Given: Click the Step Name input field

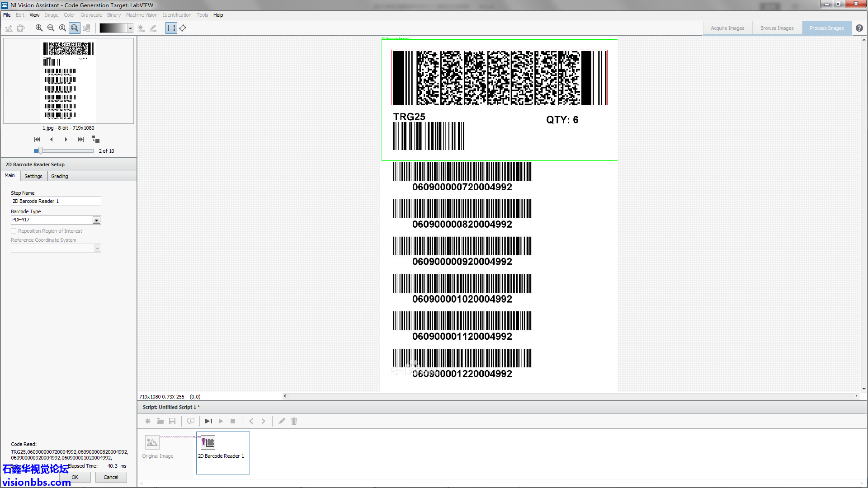Looking at the screenshot, I should click(x=56, y=201).
